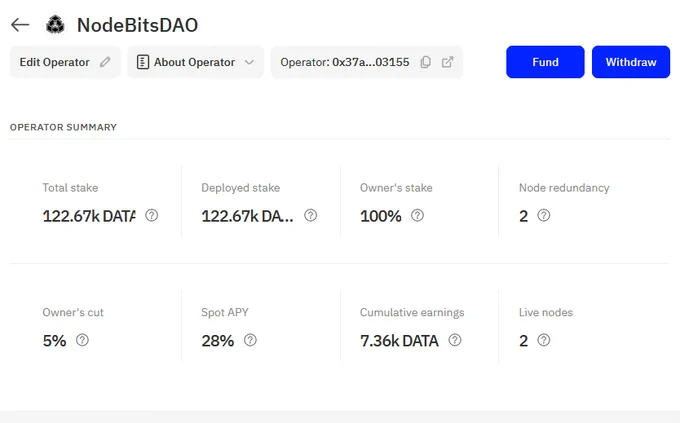
Task: Click the Edit Operator pencil icon
Action: 105,62
